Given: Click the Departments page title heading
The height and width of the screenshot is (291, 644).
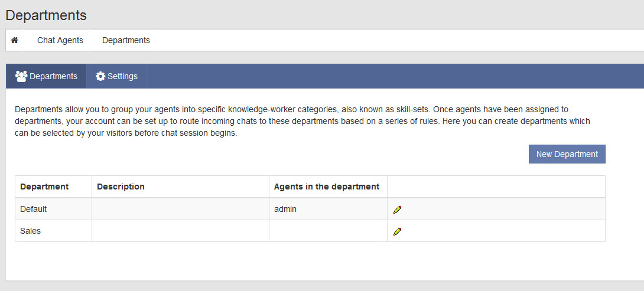Looking at the screenshot, I should (46, 15).
